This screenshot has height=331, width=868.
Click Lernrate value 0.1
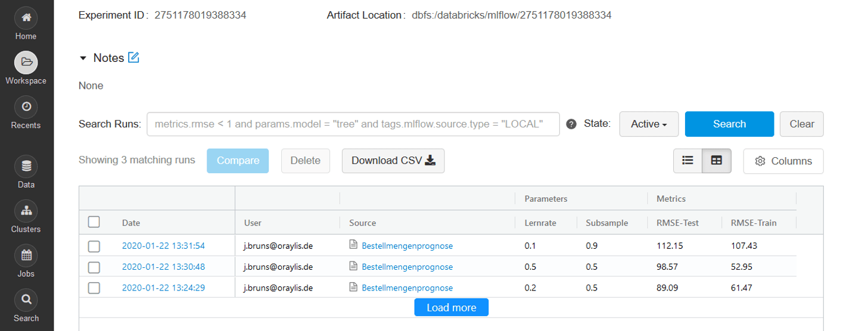[x=530, y=245]
